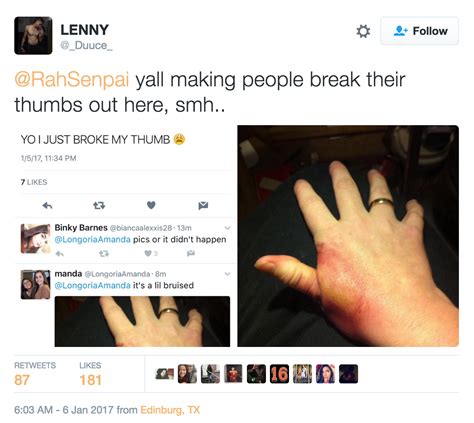Expand manda tweet options chevron

tap(228, 274)
